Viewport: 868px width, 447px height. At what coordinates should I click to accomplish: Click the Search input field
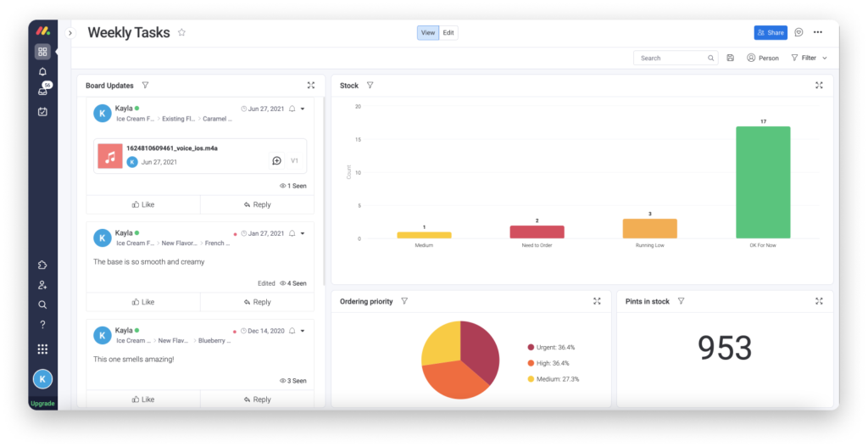click(671, 59)
